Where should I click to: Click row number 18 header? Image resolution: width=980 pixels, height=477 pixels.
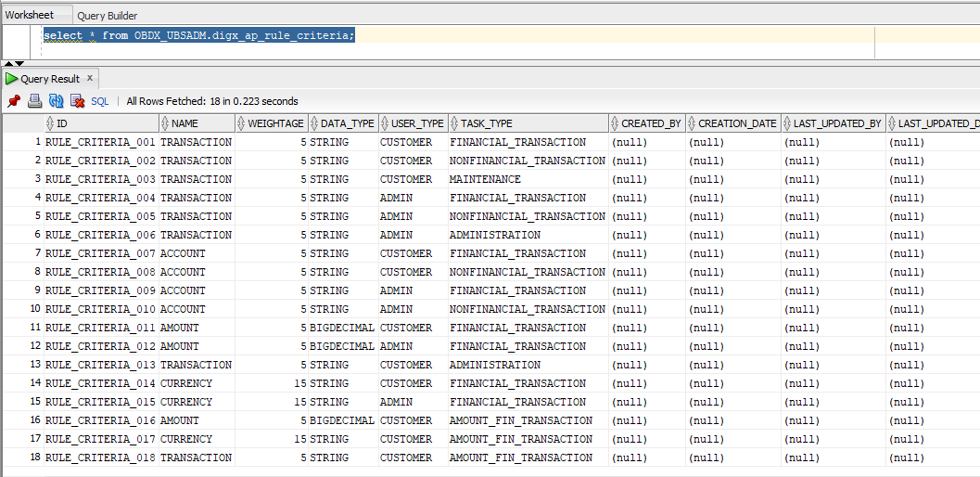22,458
